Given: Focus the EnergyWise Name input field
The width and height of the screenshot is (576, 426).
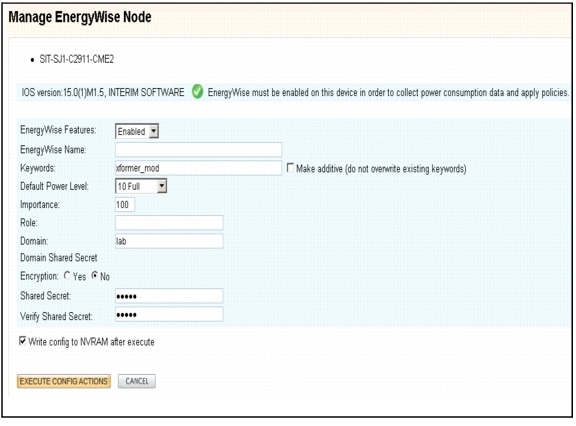Looking at the screenshot, I should tap(198, 150).
